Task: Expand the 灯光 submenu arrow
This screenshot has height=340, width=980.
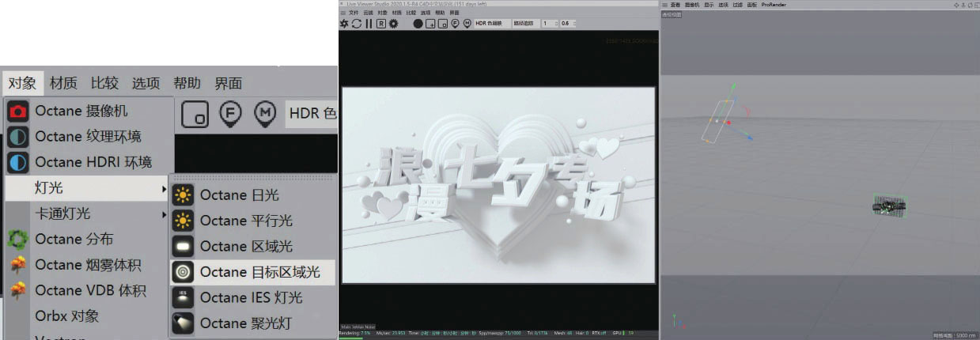Action: coord(165,188)
